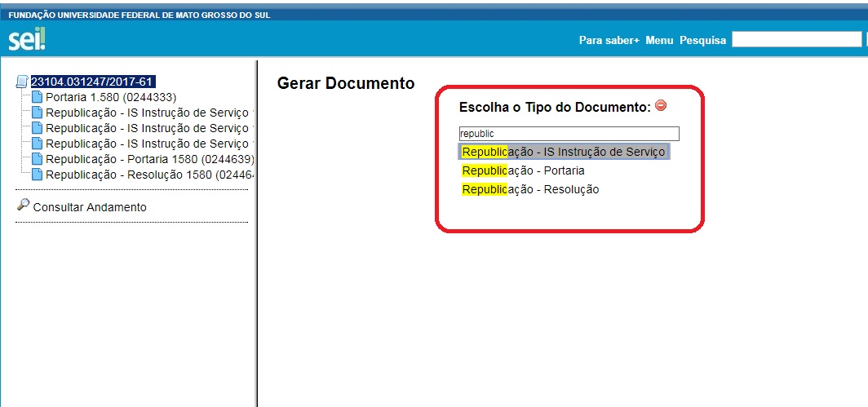Screen dimensions: 868x407
Task: Choose Republicação - IS Instrução de Serviço type
Action: coord(564,152)
